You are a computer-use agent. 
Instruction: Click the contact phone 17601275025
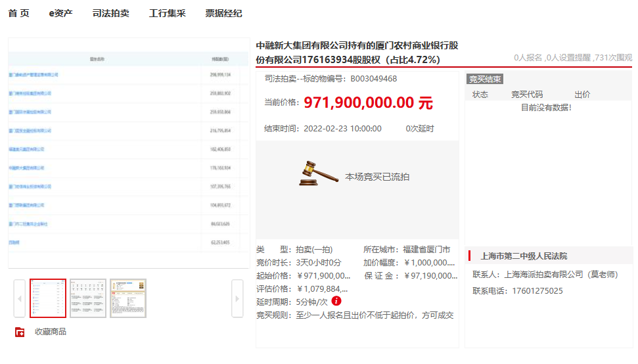point(537,291)
